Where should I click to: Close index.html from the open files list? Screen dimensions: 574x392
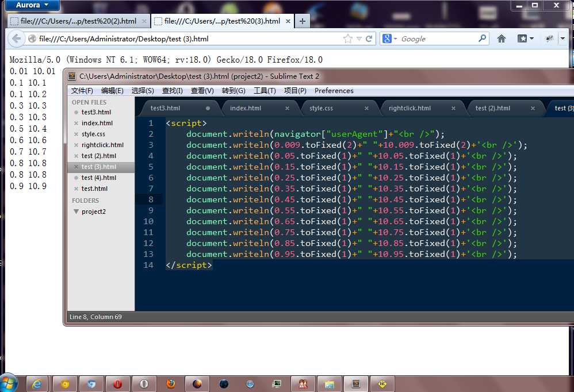76,123
